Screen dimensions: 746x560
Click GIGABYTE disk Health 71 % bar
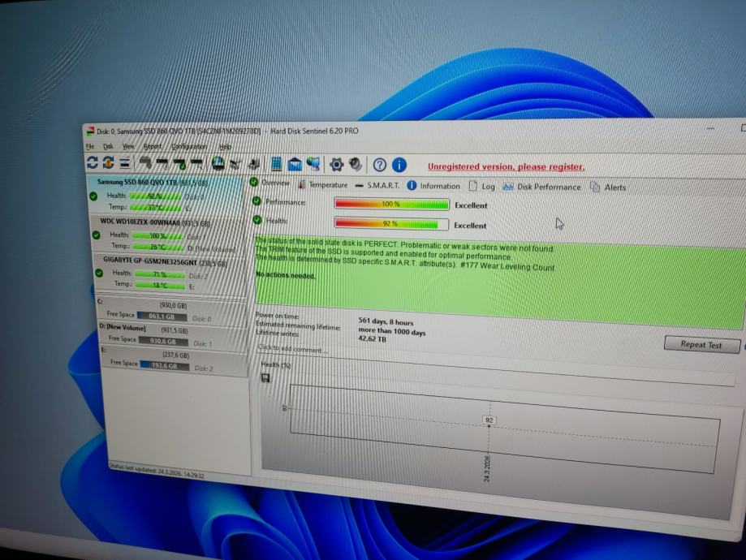(x=160, y=274)
